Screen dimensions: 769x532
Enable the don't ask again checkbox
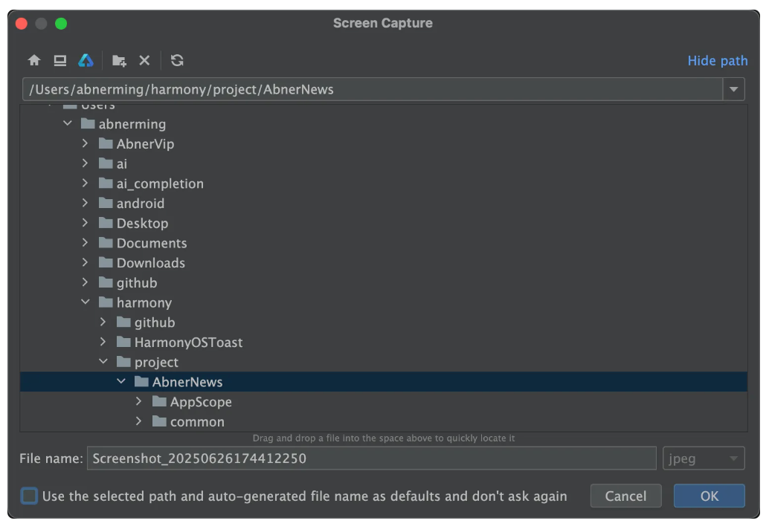[x=29, y=496]
